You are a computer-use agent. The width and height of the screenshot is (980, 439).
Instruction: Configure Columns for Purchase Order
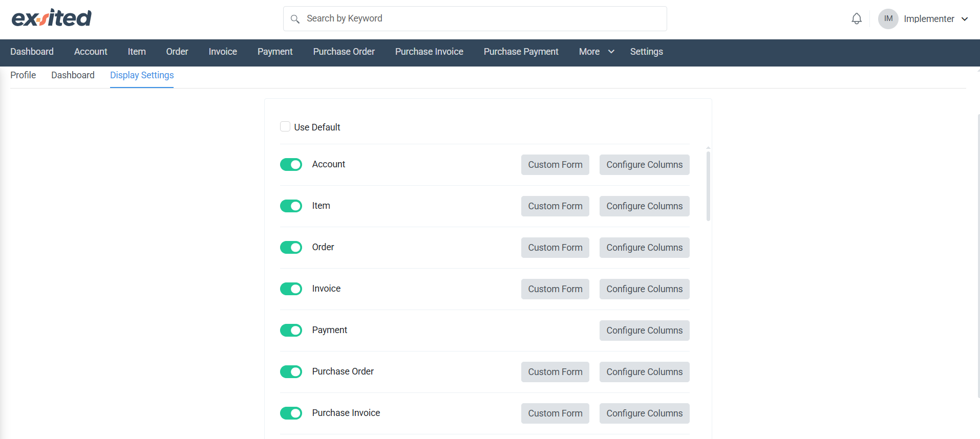pos(645,372)
